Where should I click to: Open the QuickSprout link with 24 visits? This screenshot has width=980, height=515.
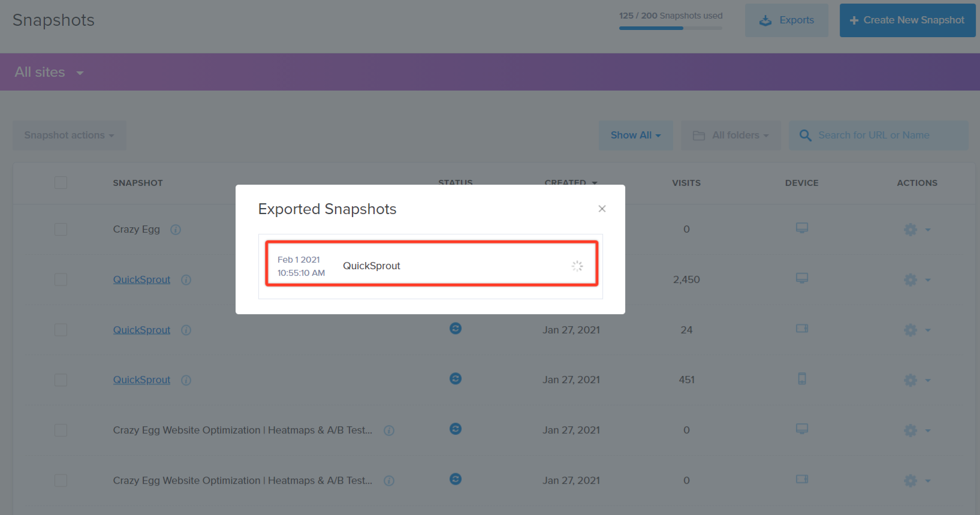coord(141,330)
